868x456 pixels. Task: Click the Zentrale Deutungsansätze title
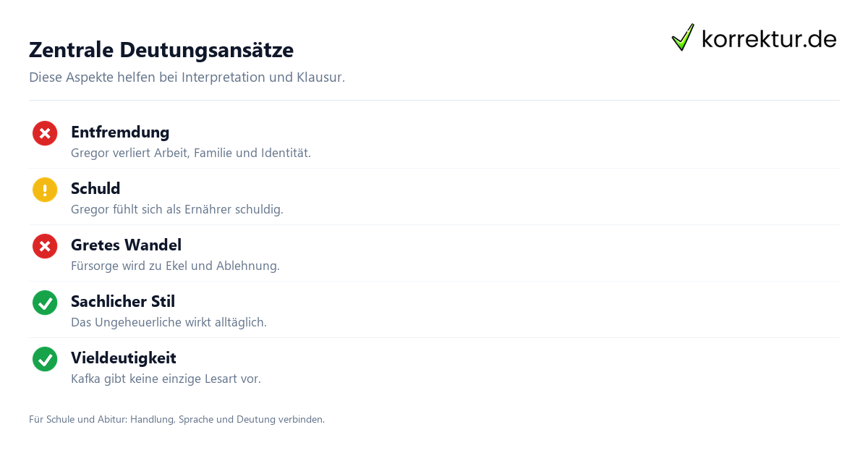(x=161, y=50)
